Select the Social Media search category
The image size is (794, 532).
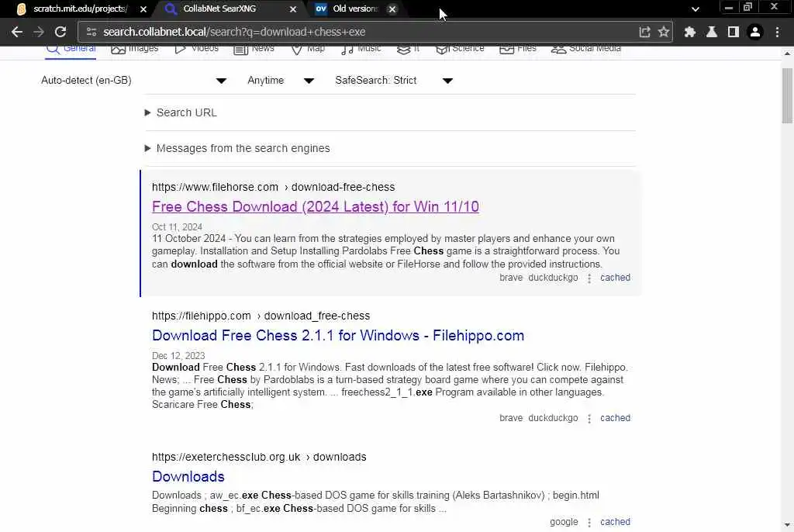coord(586,50)
